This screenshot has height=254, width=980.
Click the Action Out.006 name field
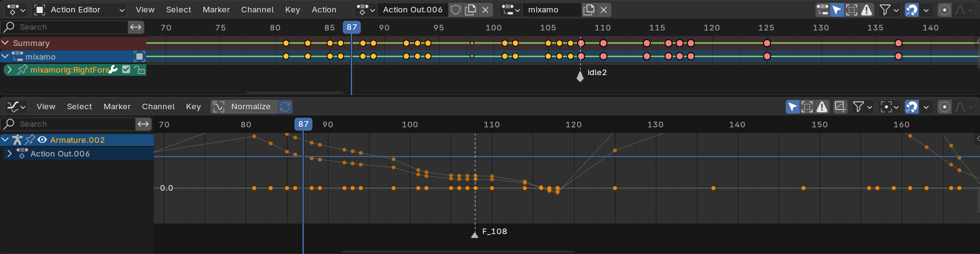413,9
